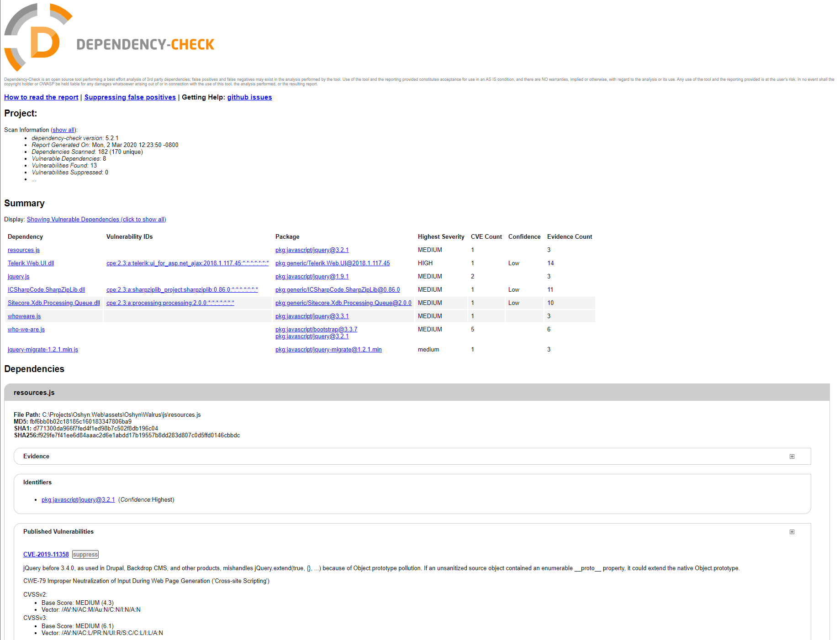Open Telerik ui_for_asp.net_ajax CPE link

point(187,263)
